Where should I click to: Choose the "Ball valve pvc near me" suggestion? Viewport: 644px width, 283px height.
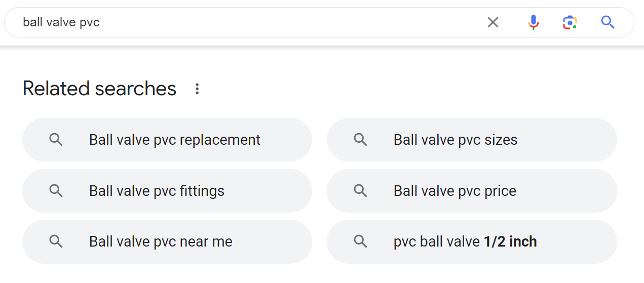[161, 241]
